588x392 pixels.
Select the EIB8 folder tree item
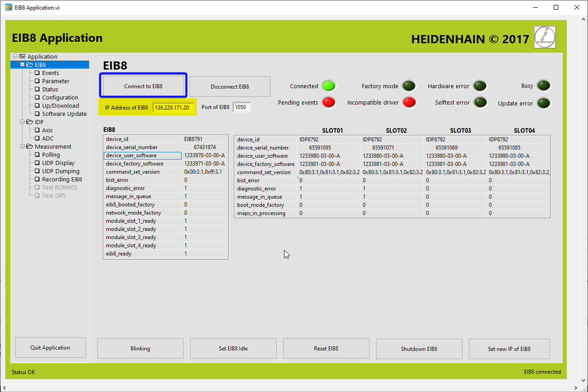coord(40,65)
